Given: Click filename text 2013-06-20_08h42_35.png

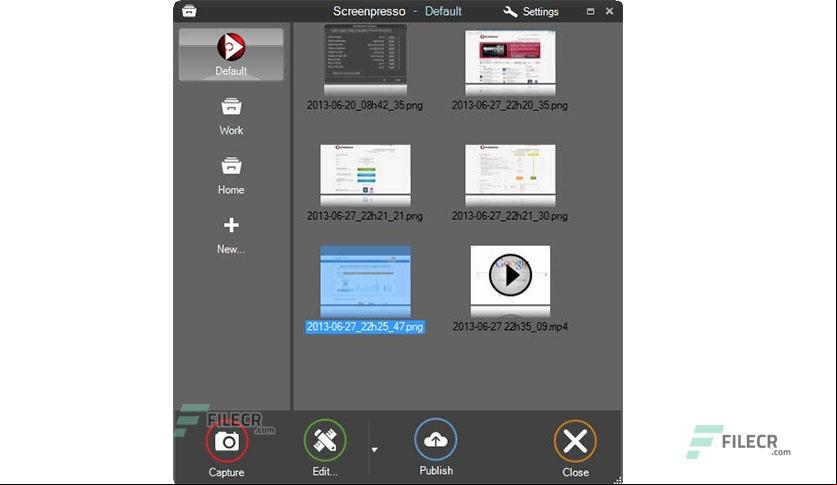Looking at the screenshot, I should point(365,106).
